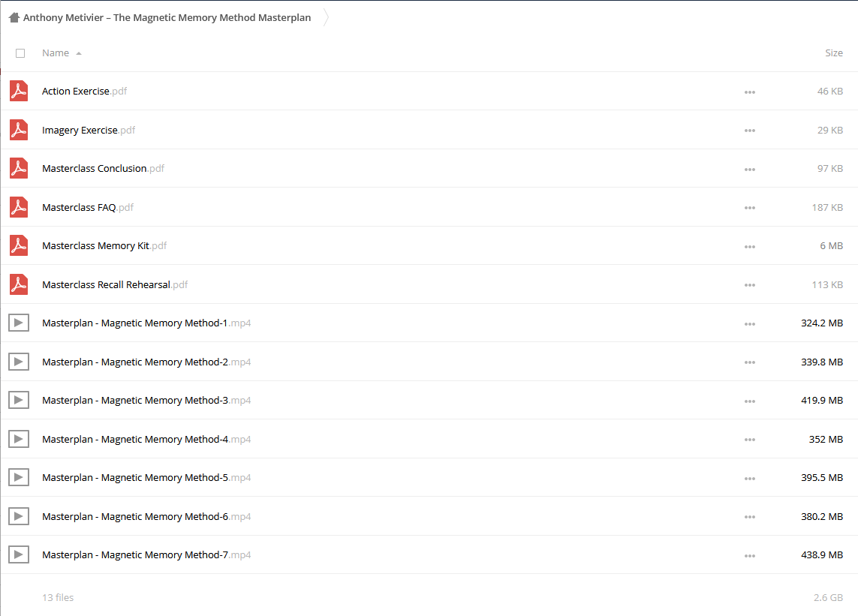Sort the file list by Size
Image resolution: width=858 pixels, height=616 pixels.
[834, 53]
